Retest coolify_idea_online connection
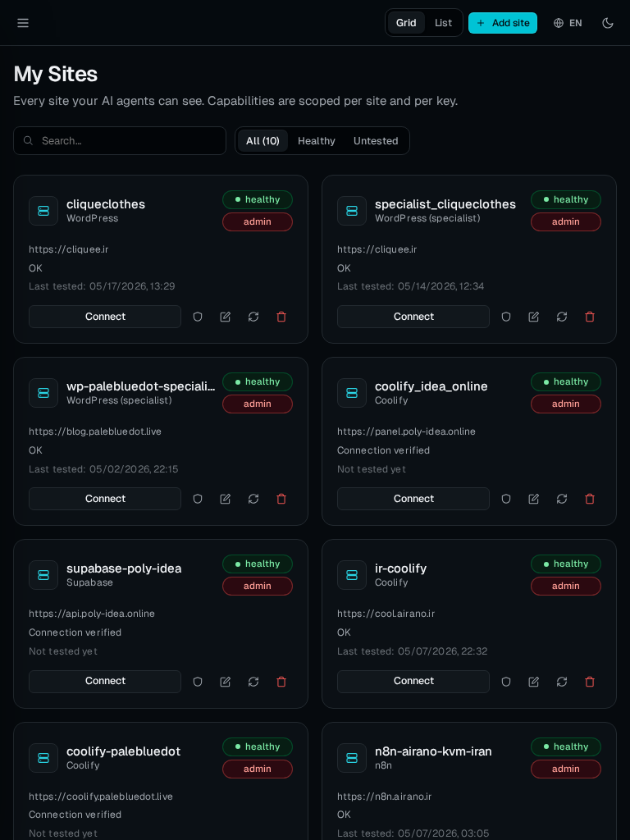This screenshot has width=630, height=840. click(x=562, y=499)
